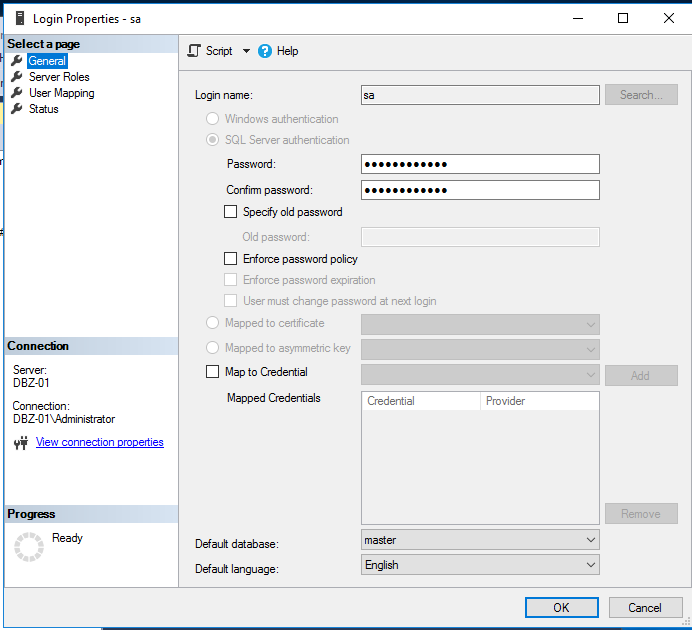
Task: Click the Progress section header
Action: 91,514
